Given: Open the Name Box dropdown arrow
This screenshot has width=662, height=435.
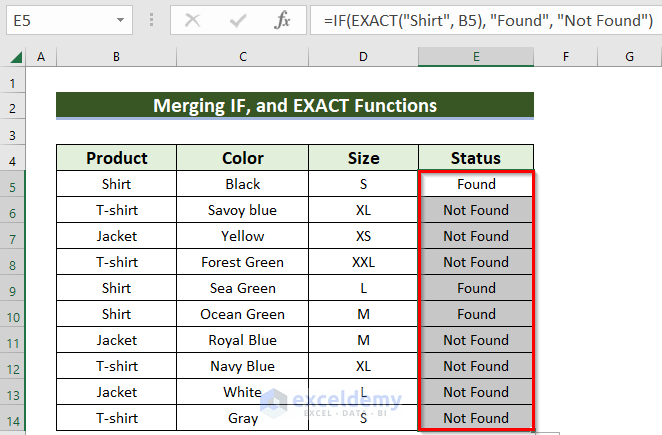Looking at the screenshot, I should point(120,19).
